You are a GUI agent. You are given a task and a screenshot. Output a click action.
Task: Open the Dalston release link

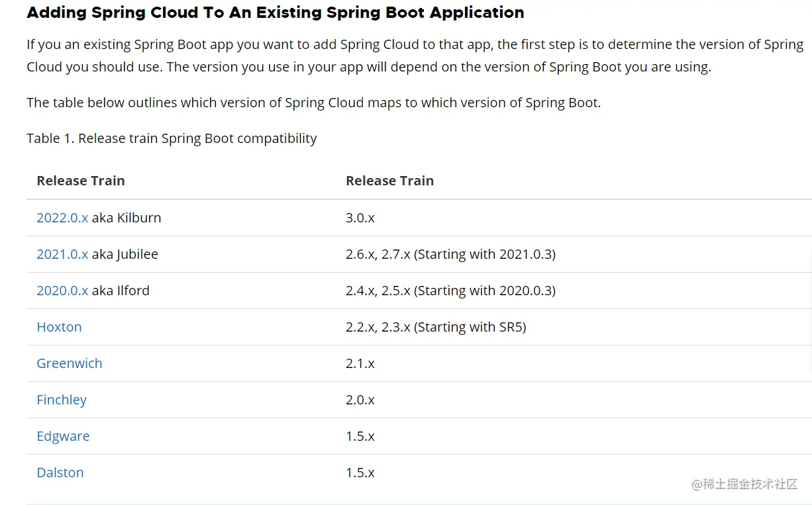coord(60,473)
